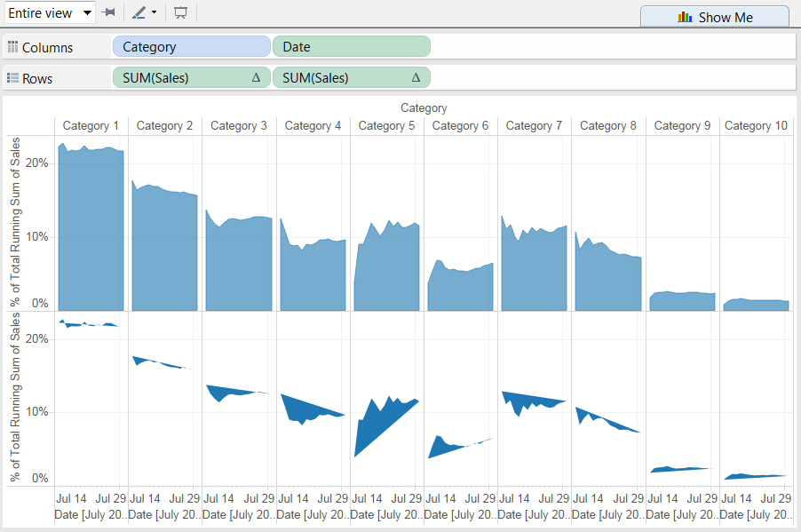801x532 pixels.
Task: Click the Category 1 column header
Action: click(x=91, y=125)
